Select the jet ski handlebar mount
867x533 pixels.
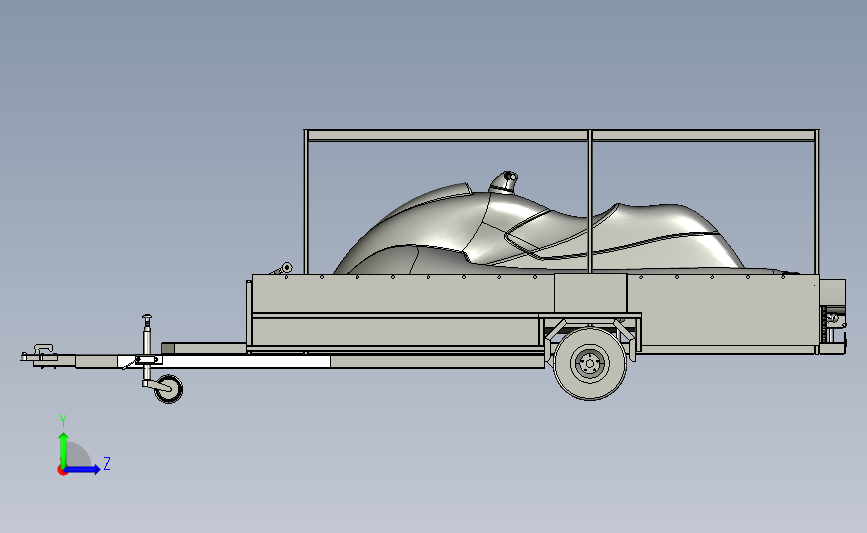(x=504, y=182)
